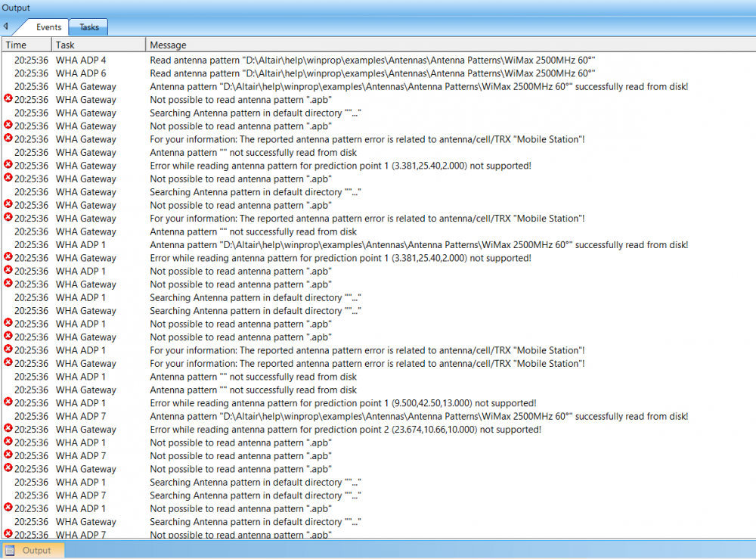The image size is (756, 559).
Task: Click WHA ADP 6 'Read antenna pattern' message
Action: 372,73
